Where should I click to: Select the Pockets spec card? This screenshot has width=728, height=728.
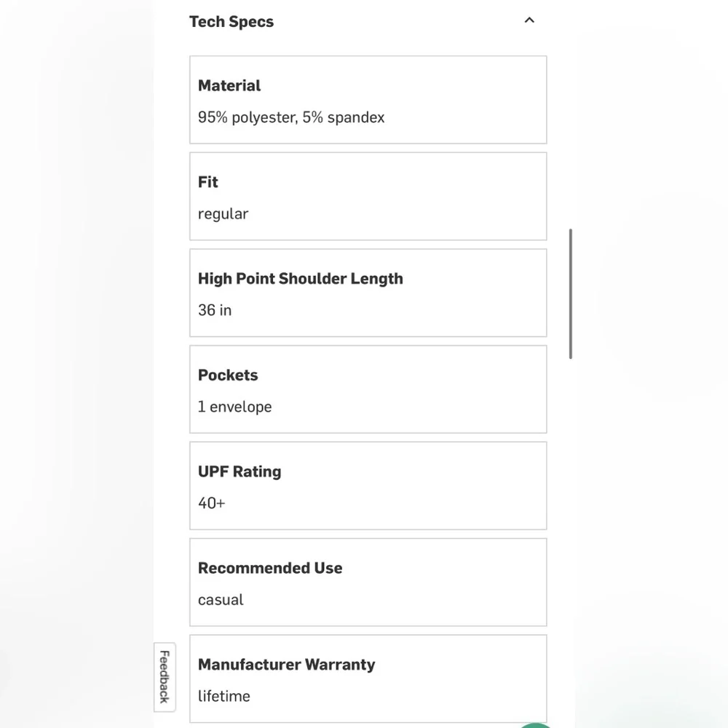[x=368, y=389]
